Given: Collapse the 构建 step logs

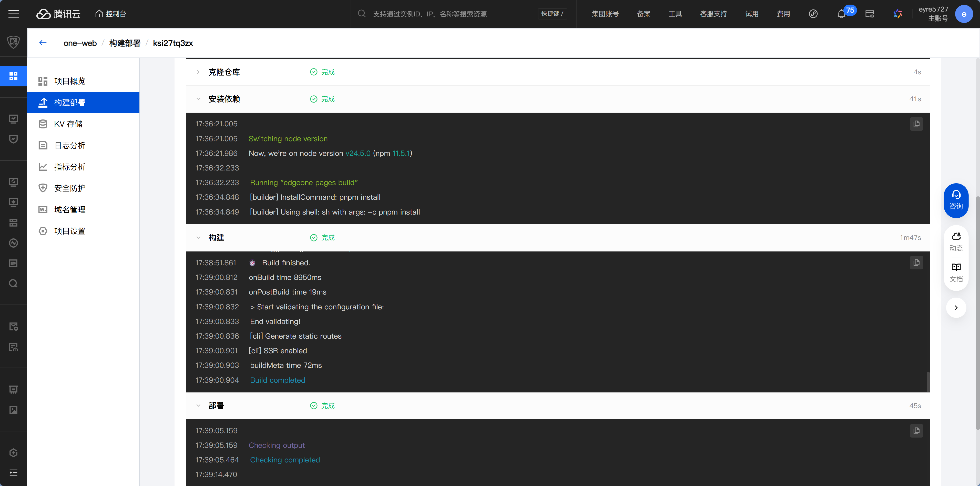Looking at the screenshot, I should [x=198, y=237].
